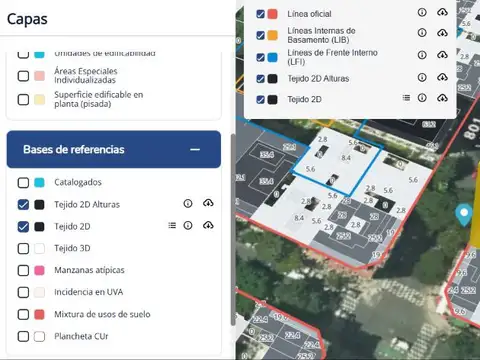Screen dimensions: 480x360
Task: Click the Incidencia en UVA label
Action: pyautogui.click(x=89, y=292)
